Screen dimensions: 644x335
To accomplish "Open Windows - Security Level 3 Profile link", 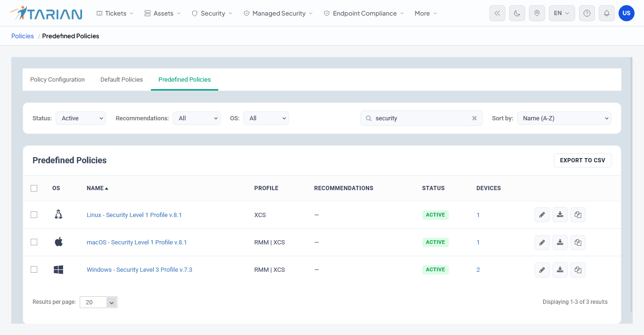I will pos(140,270).
